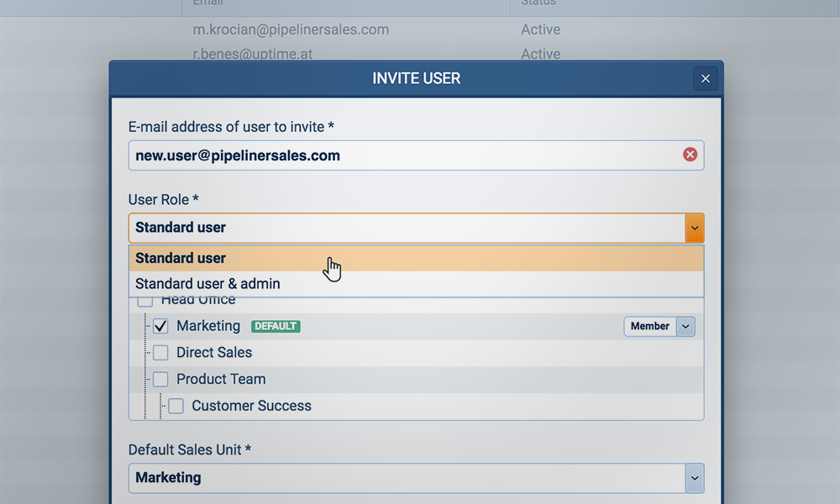Screen dimensions: 840x504
Task: Uncheck the Marketing sales unit checkbox
Action: point(160,326)
